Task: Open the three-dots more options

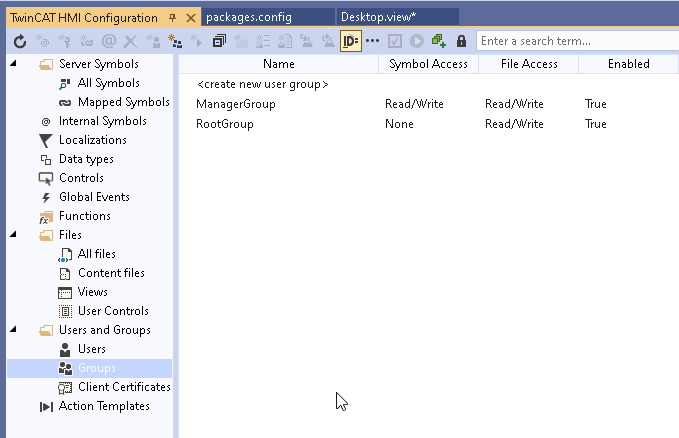Action: click(x=372, y=41)
